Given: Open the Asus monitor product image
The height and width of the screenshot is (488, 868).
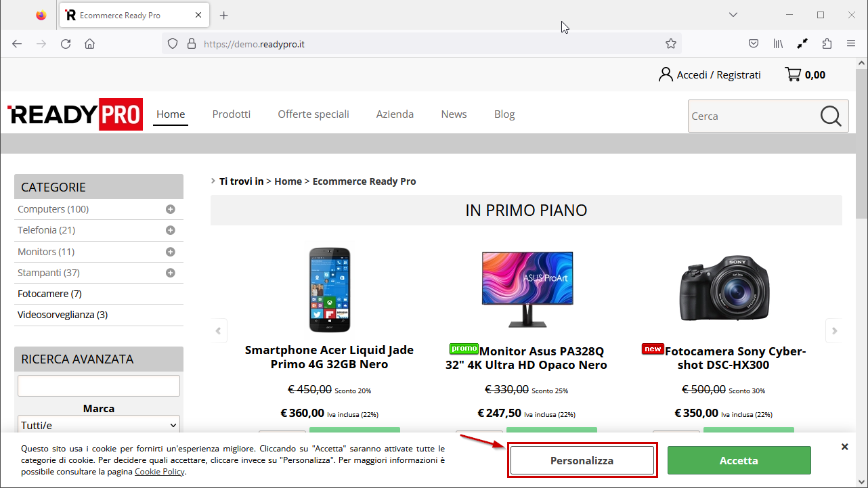Looking at the screenshot, I should (x=527, y=290).
